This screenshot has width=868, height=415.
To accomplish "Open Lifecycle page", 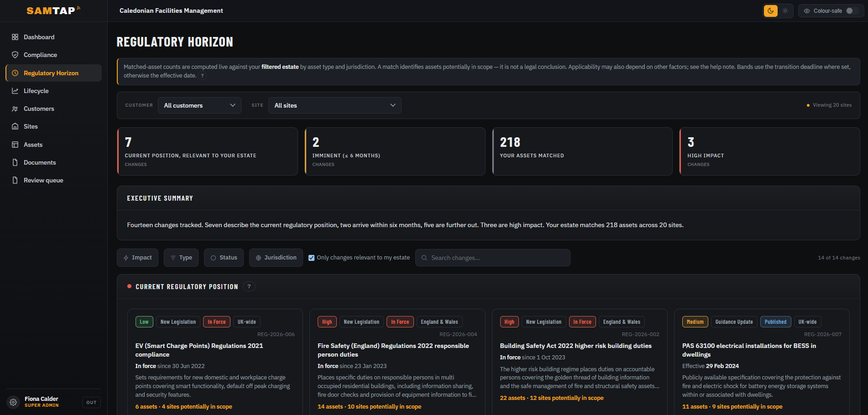I will [x=53, y=91].
